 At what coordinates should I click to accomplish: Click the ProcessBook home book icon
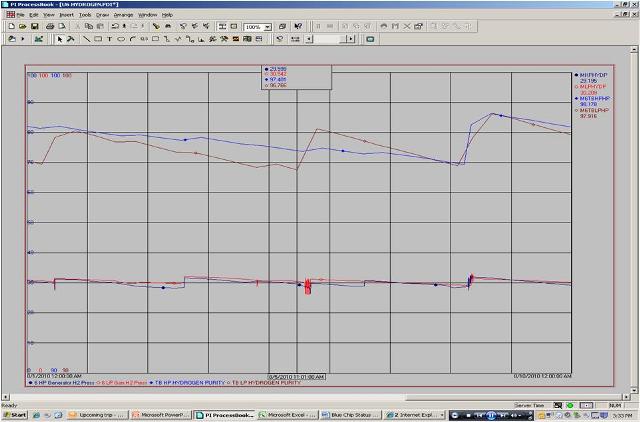tap(12, 39)
